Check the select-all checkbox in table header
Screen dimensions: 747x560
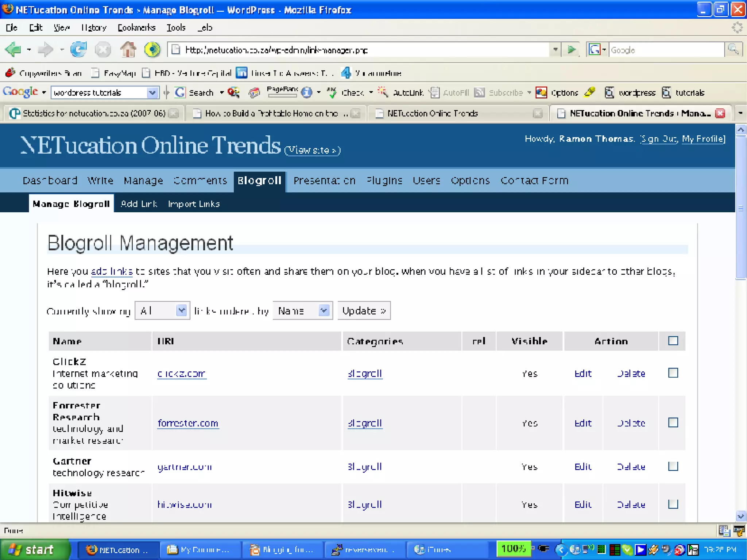pos(673,341)
